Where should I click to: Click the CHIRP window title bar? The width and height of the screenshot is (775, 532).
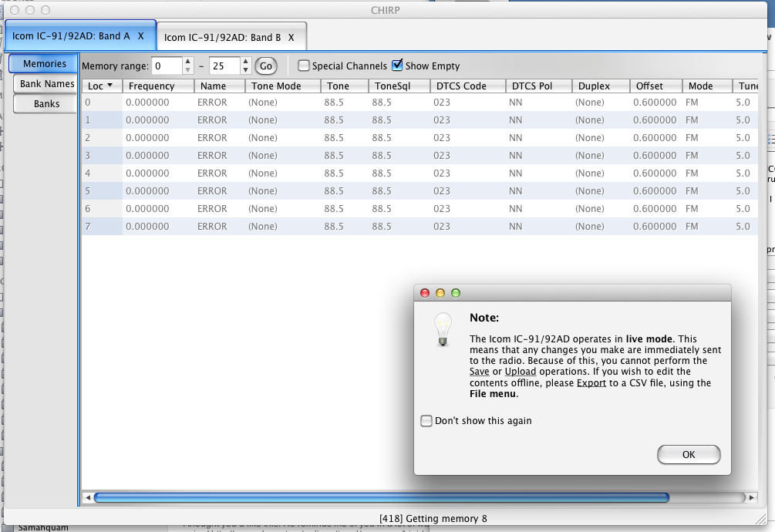[x=385, y=10]
